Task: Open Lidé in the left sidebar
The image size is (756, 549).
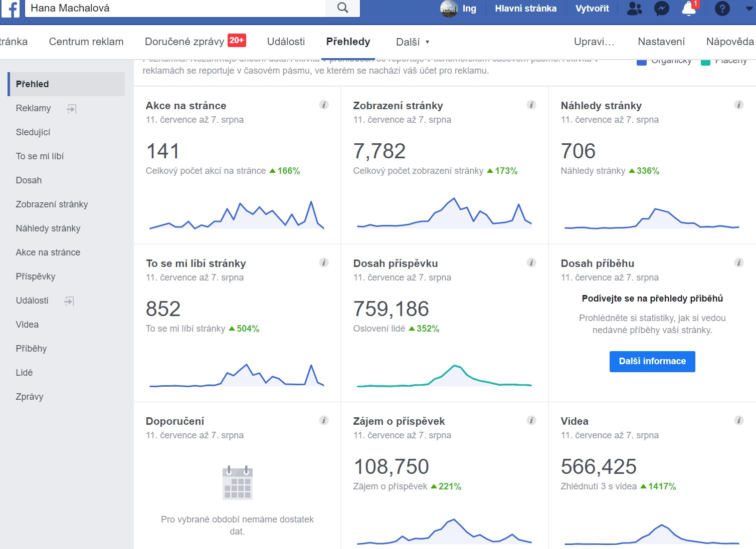Action: pyautogui.click(x=24, y=373)
